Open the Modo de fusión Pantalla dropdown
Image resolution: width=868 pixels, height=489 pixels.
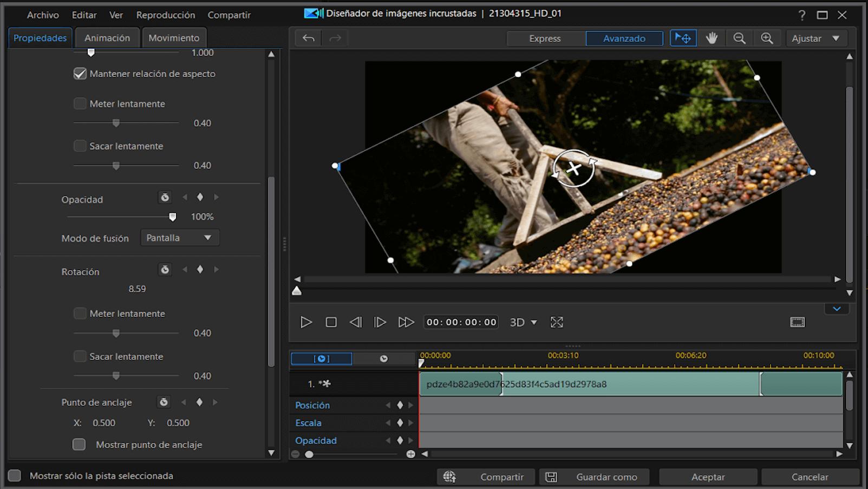click(x=179, y=237)
